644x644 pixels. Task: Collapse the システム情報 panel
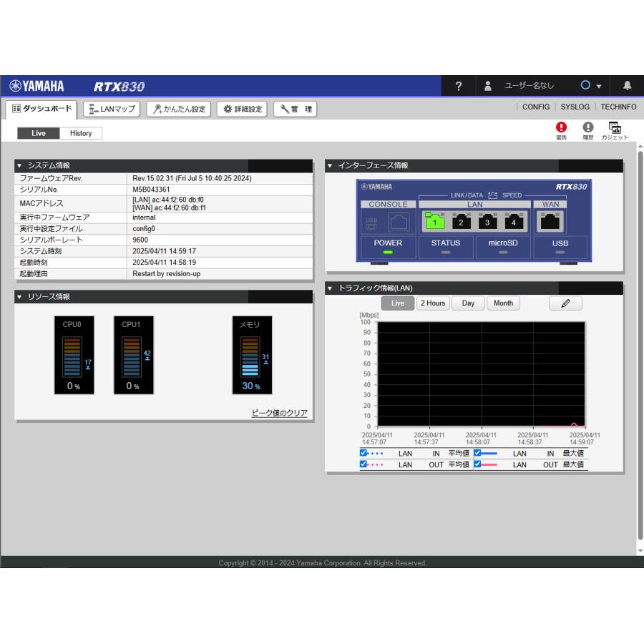point(19,166)
